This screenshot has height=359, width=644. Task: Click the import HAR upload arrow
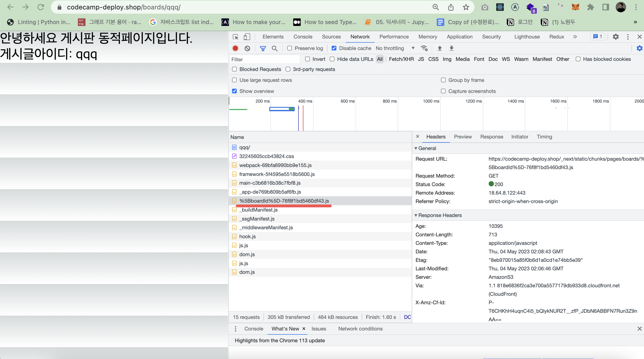[x=440, y=48]
